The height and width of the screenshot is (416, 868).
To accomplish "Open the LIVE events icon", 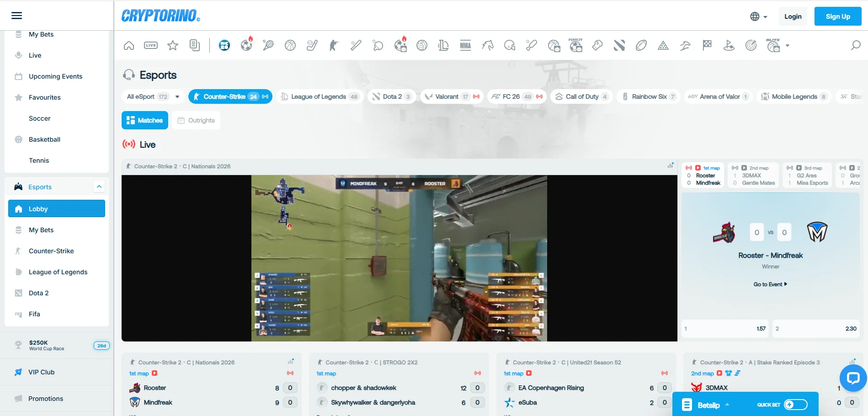I will (151, 45).
